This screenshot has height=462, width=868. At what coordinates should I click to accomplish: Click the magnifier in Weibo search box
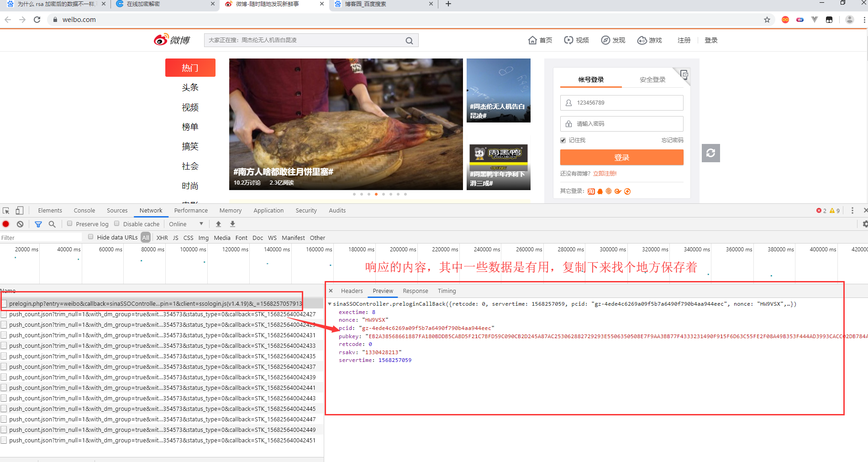point(409,40)
